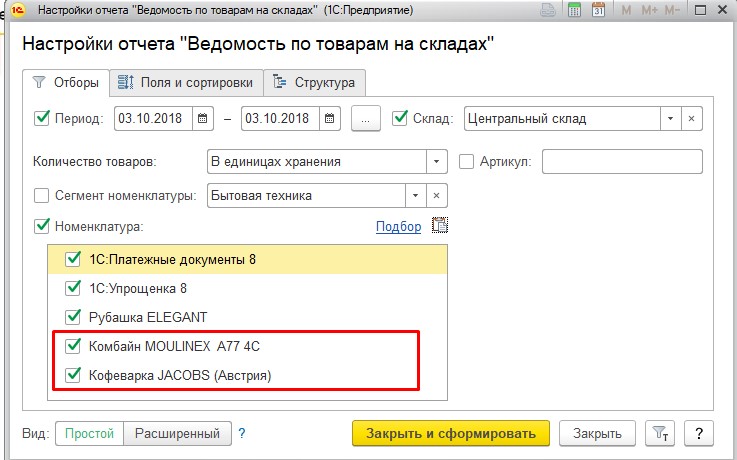Enable the Артикул checkbox
Screen dimensions: 737x460
click(x=466, y=162)
